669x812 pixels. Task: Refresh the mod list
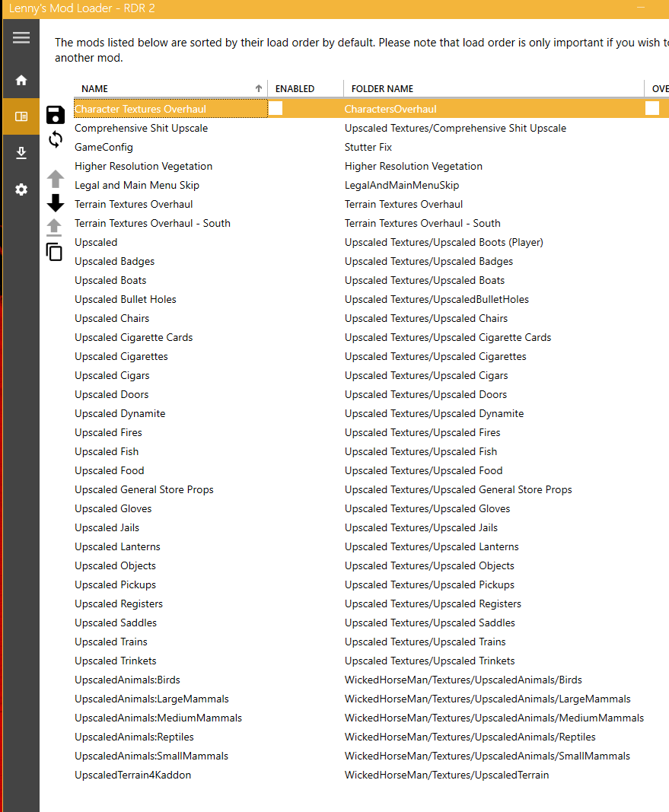point(56,139)
